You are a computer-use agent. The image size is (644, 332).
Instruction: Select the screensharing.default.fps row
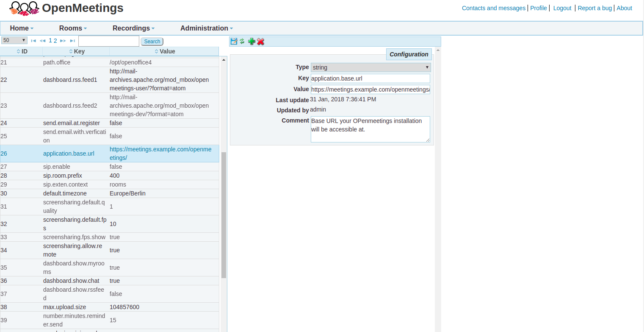[x=110, y=224]
